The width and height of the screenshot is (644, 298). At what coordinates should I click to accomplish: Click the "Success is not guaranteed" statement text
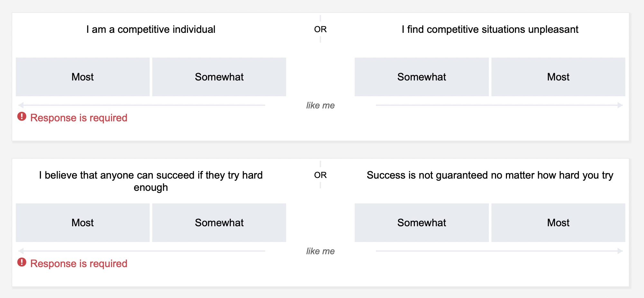(490, 175)
